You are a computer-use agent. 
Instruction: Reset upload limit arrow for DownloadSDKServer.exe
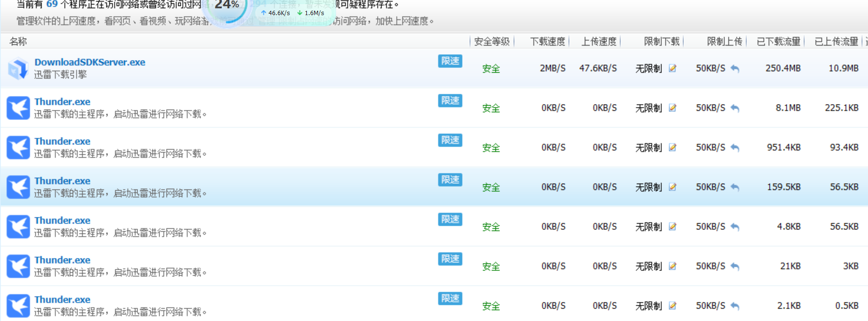(x=735, y=69)
